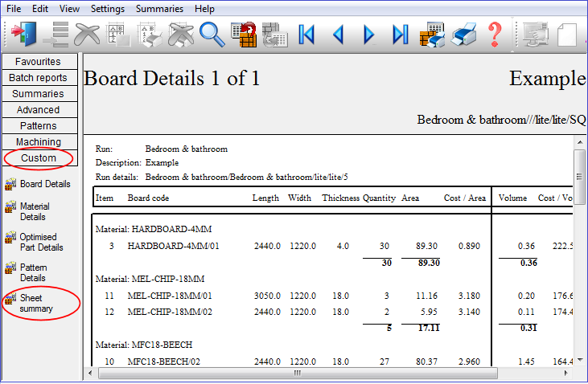Click the red arrow recalculate grid icon
The width and height of the screenshot is (588, 384).
click(244, 35)
